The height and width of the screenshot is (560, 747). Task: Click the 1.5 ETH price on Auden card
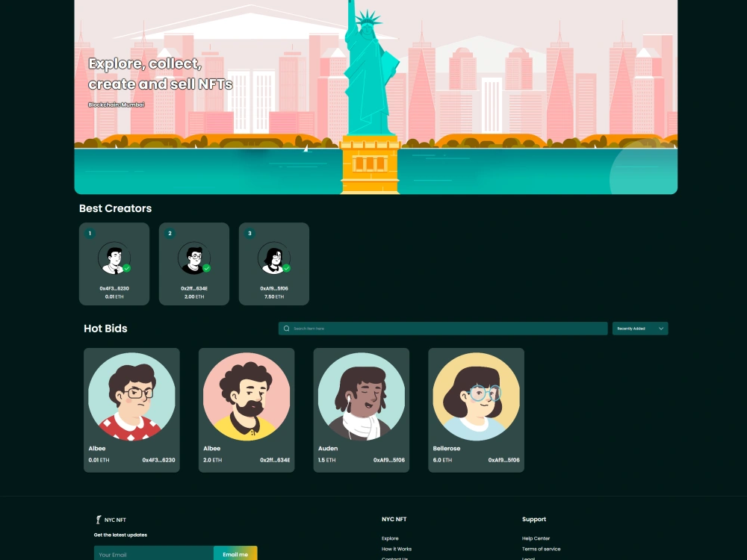point(327,460)
